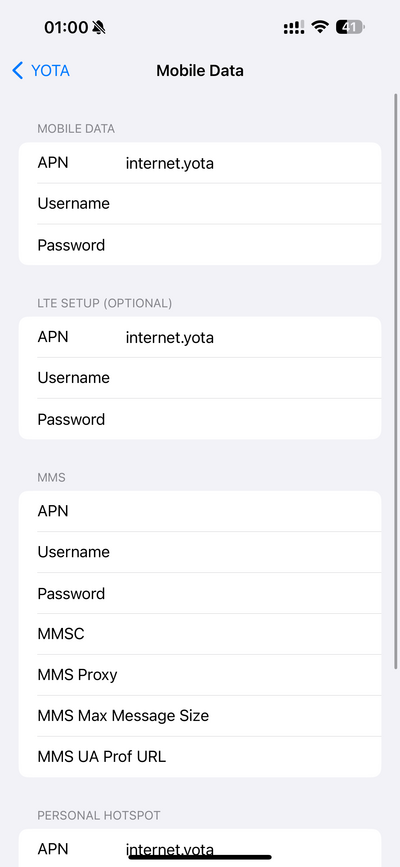Select the MMS Proxy field
The width and height of the screenshot is (400, 867).
[200, 675]
